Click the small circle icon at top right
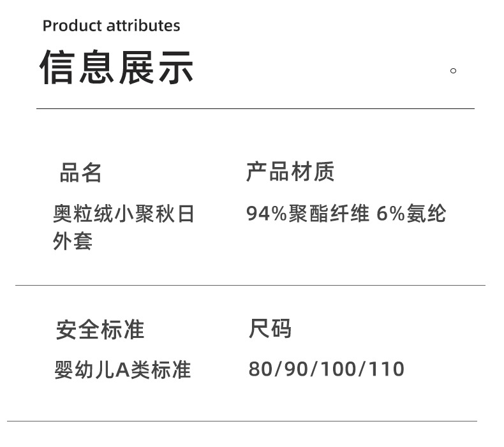The image size is (504, 447). pyautogui.click(x=453, y=71)
